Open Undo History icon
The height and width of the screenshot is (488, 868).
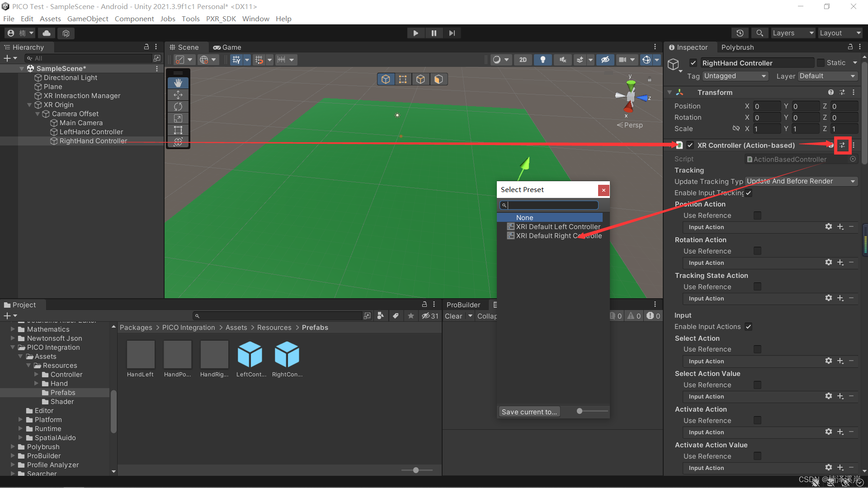tap(740, 33)
